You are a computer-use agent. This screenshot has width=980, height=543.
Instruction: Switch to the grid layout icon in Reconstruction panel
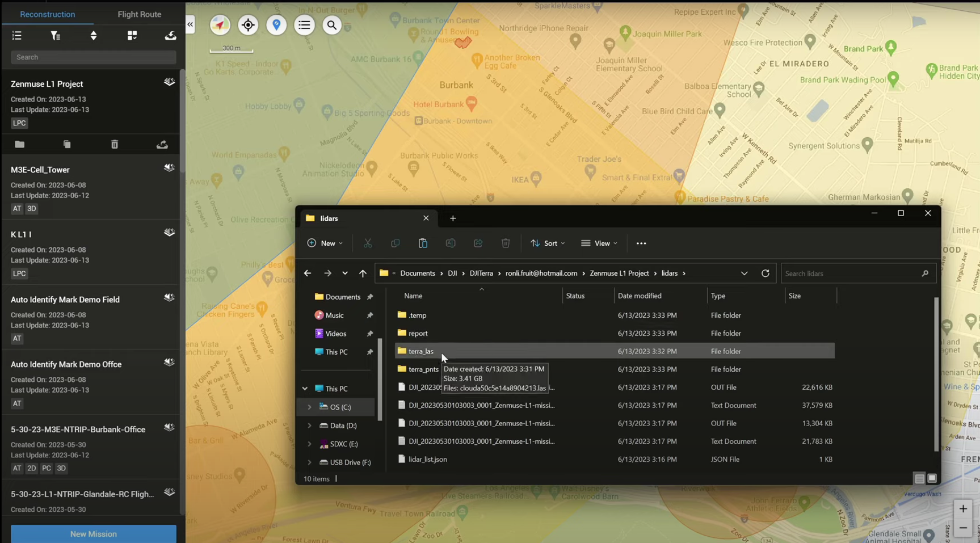[x=132, y=36]
